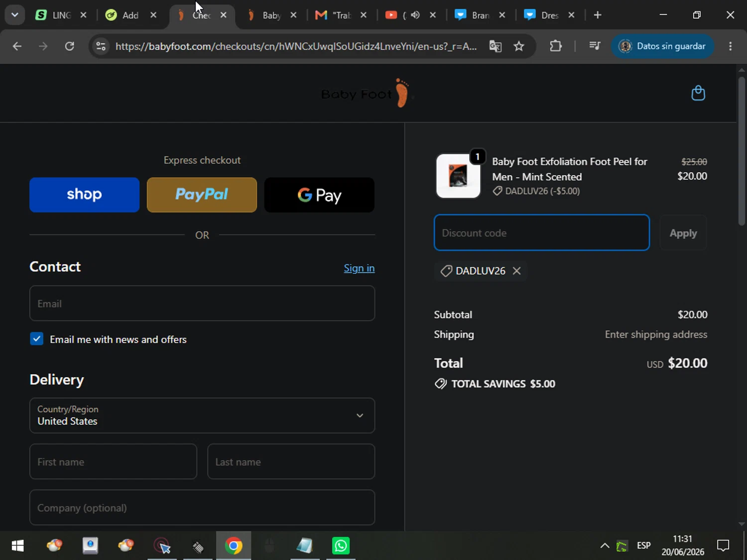Switch to the Bran tab
The height and width of the screenshot is (560, 747).
[x=474, y=15]
